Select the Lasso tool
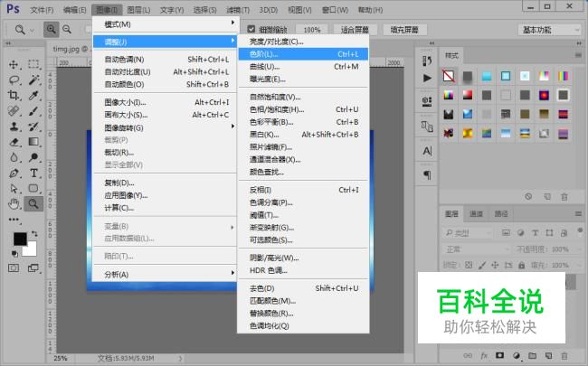588x366 pixels. pyautogui.click(x=14, y=80)
